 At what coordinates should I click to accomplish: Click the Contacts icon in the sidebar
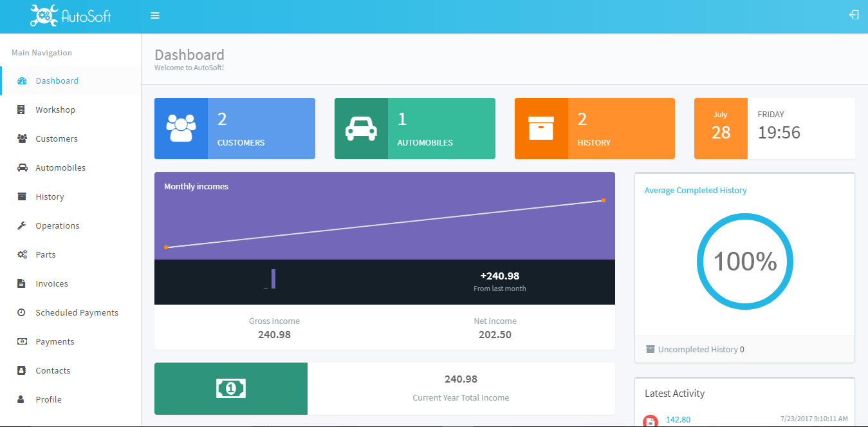[x=21, y=370]
